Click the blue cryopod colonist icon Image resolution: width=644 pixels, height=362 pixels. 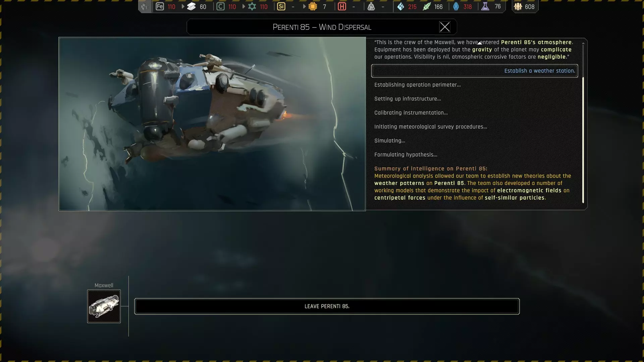click(x=456, y=7)
